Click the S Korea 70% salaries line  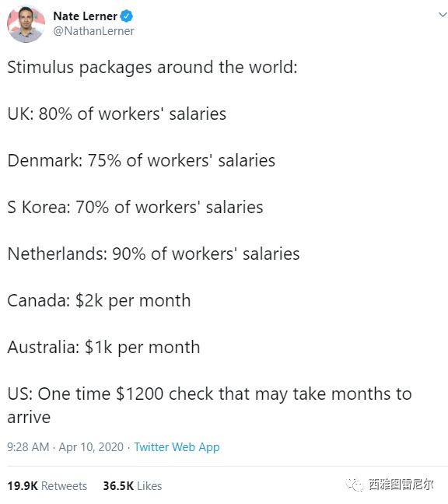click(135, 208)
